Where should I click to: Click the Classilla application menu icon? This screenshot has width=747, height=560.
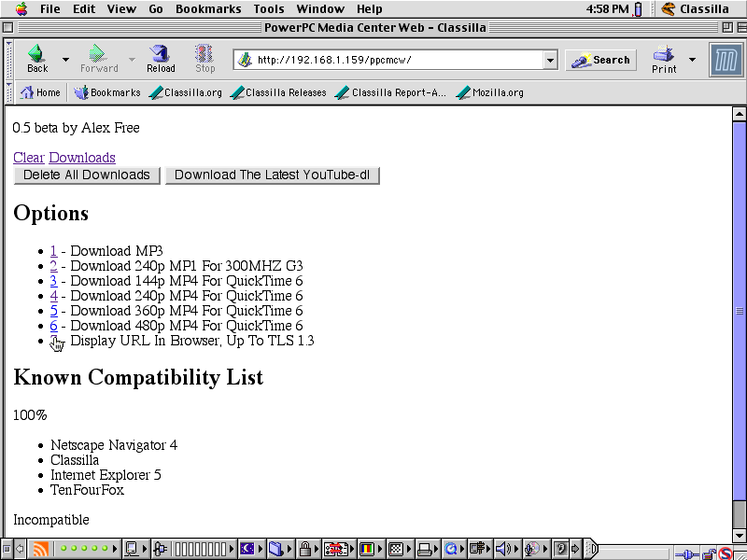669,8
